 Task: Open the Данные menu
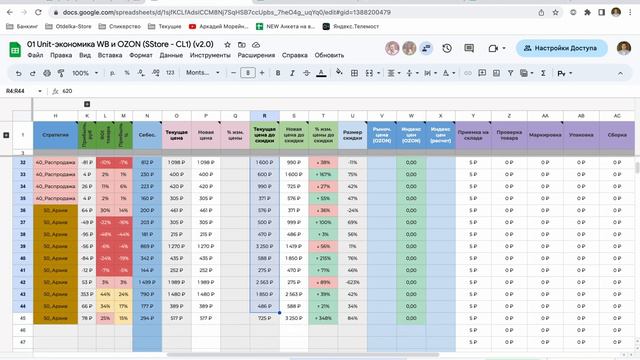[x=171, y=55]
